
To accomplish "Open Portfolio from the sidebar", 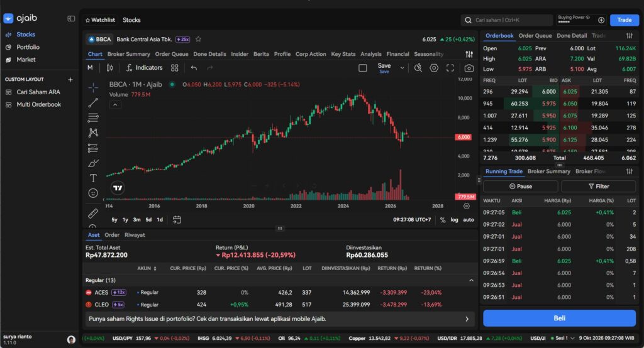I will coord(28,47).
